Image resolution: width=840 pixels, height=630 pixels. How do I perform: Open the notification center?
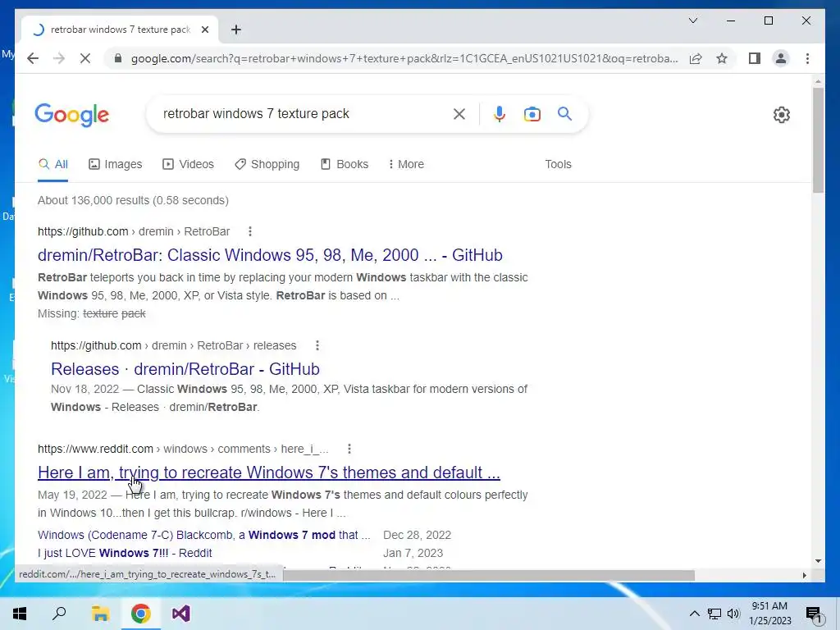pos(813,614)
